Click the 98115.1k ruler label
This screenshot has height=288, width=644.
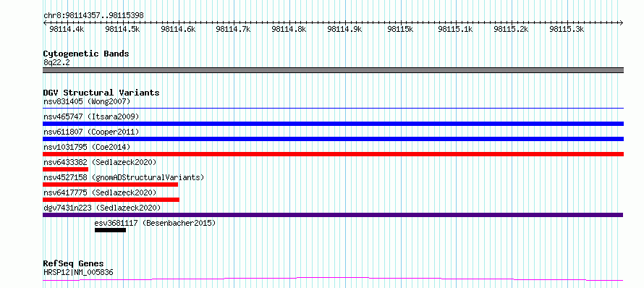pyautogui.click(x=455, y=29)
